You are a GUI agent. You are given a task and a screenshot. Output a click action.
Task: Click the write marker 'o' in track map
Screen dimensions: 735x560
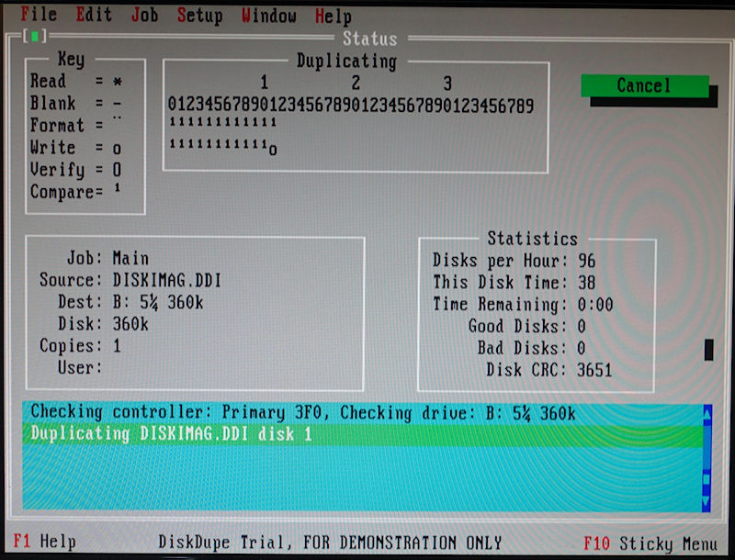click(272, 149)
